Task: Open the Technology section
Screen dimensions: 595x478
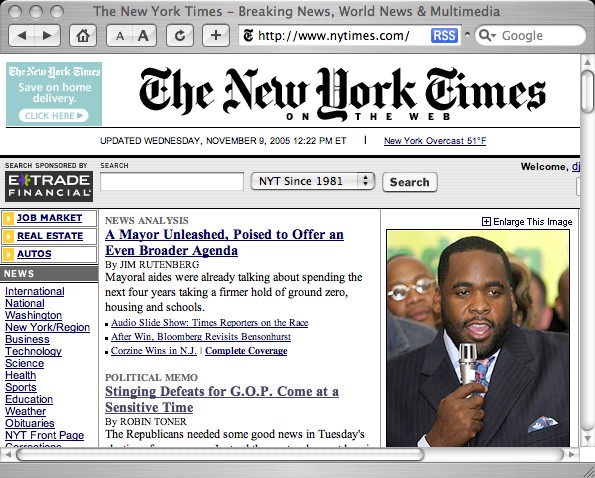Action: (x=33, y=351)
